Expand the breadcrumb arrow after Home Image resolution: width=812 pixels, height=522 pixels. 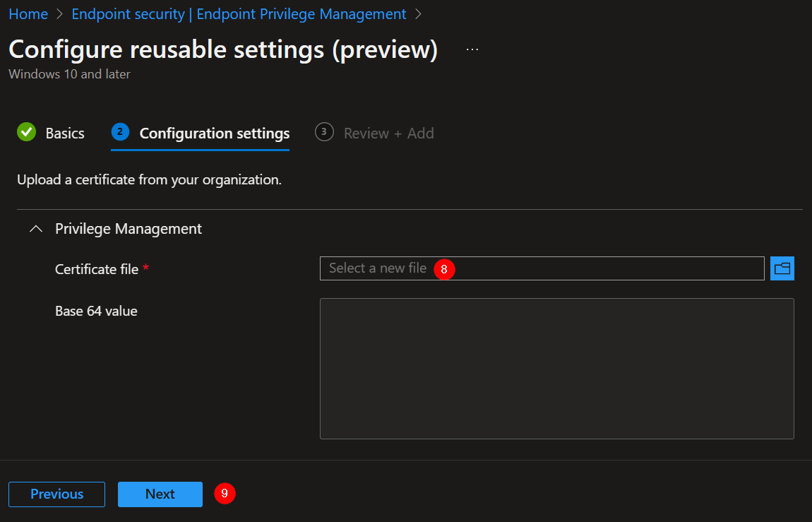click(59, 13)
